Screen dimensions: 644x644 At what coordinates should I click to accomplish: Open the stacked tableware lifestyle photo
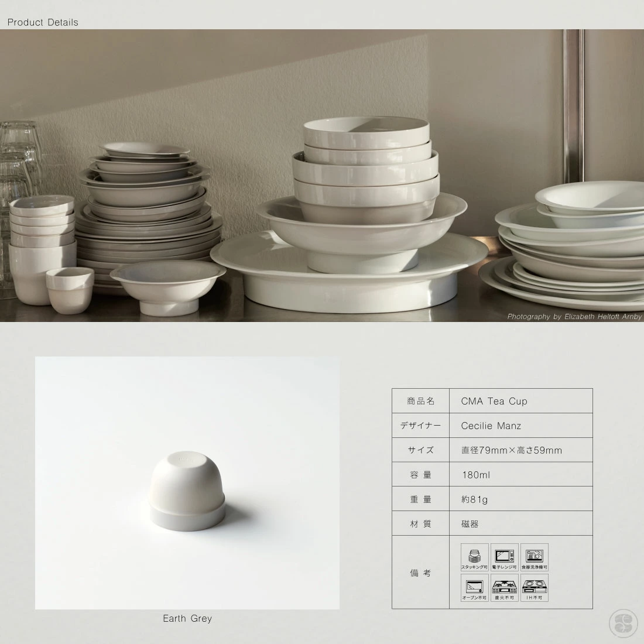point(322,176)
